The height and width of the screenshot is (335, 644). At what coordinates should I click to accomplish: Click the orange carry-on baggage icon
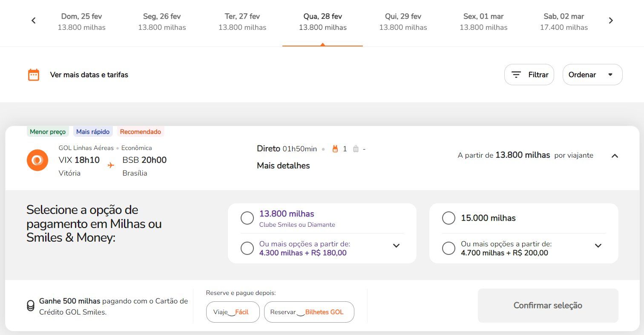point(335,149)
